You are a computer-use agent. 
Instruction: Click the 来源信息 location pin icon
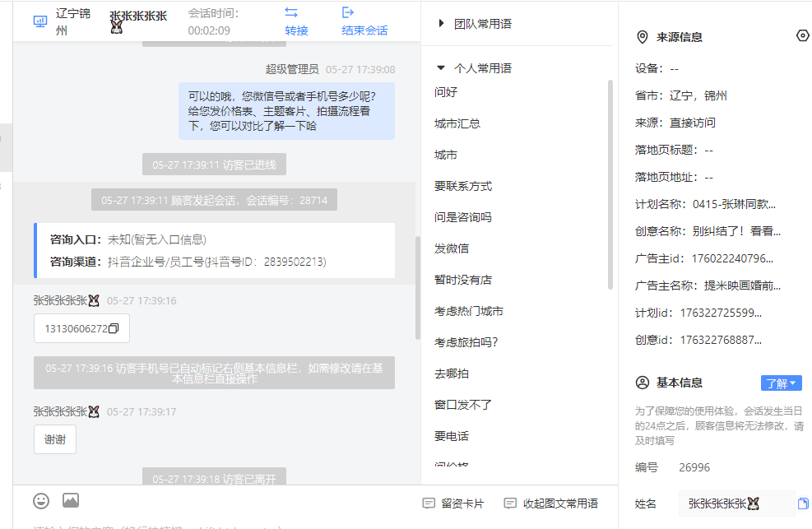pos(643,37)
